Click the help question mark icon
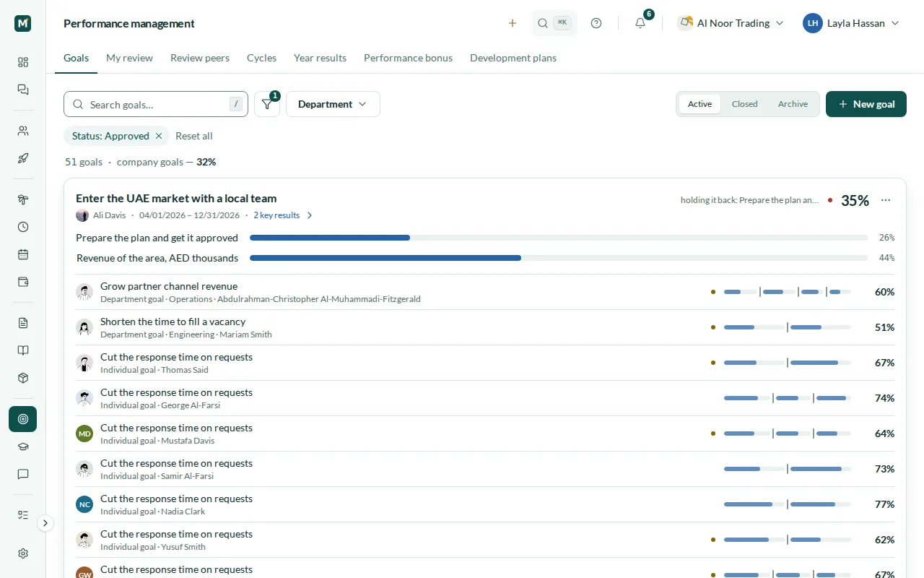 tap(596, 23)
